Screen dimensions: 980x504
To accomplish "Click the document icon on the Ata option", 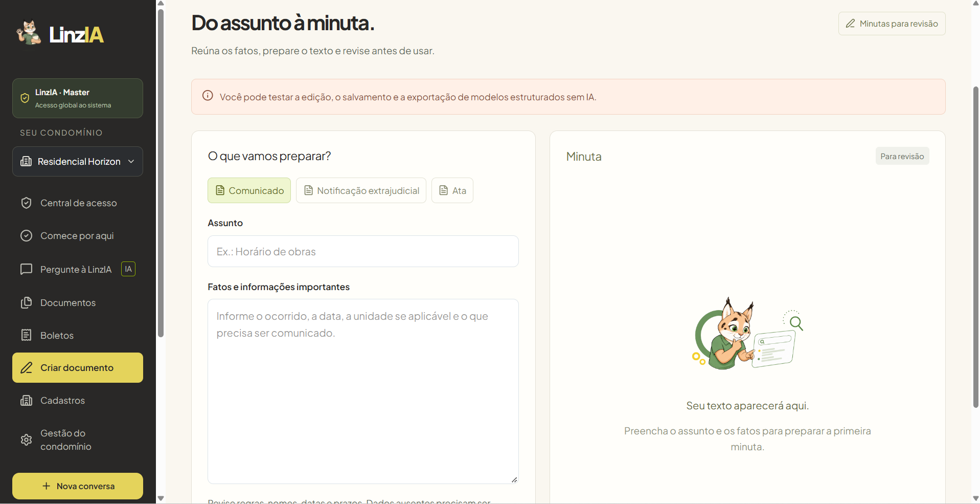I will pyautogui.click(x=444, y=190).
